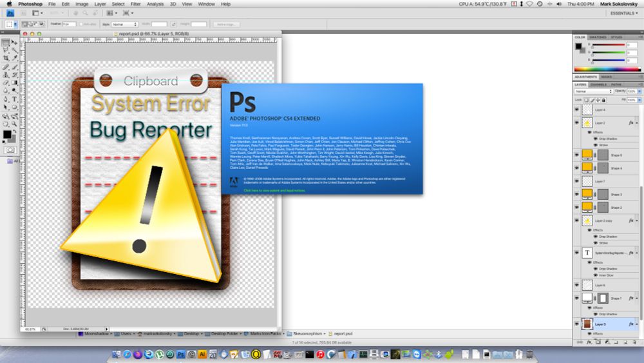Select the Lasso tool

[x=6, y=50]
